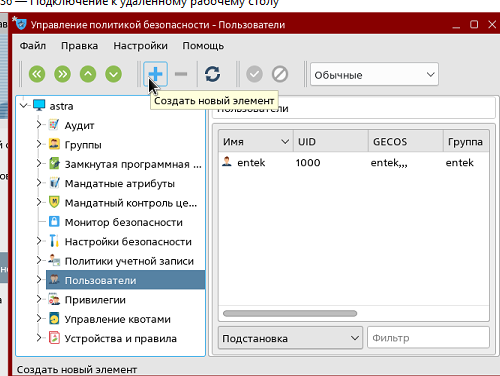Screen dimensions: 500x376
Task: Select the astra label in tree
Action: click(61, 106)
